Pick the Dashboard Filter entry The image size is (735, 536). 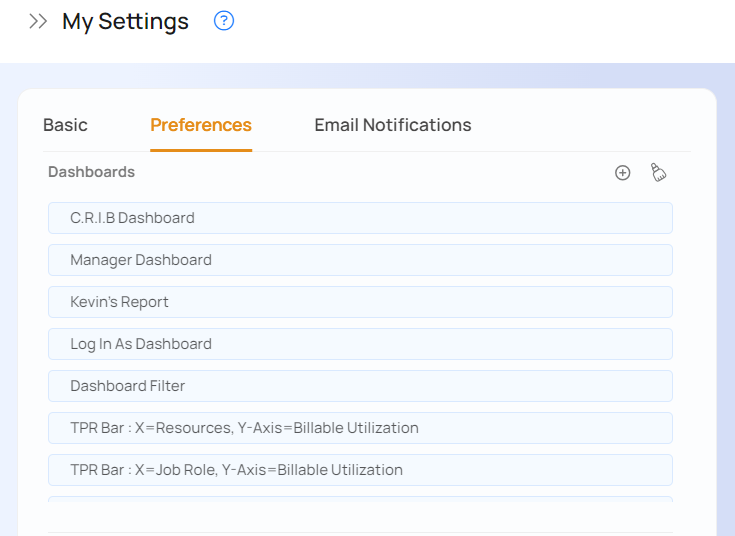tap(360, 386)
